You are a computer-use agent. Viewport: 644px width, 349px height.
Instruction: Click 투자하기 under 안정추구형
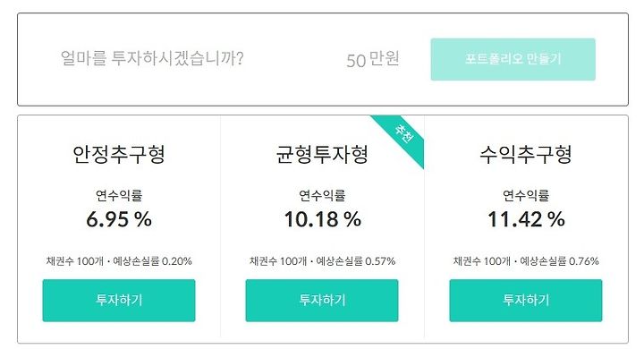pos(119,300)
